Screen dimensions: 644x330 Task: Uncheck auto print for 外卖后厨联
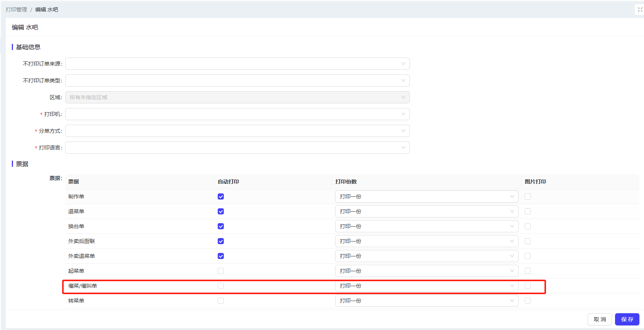tap(221, 241)
